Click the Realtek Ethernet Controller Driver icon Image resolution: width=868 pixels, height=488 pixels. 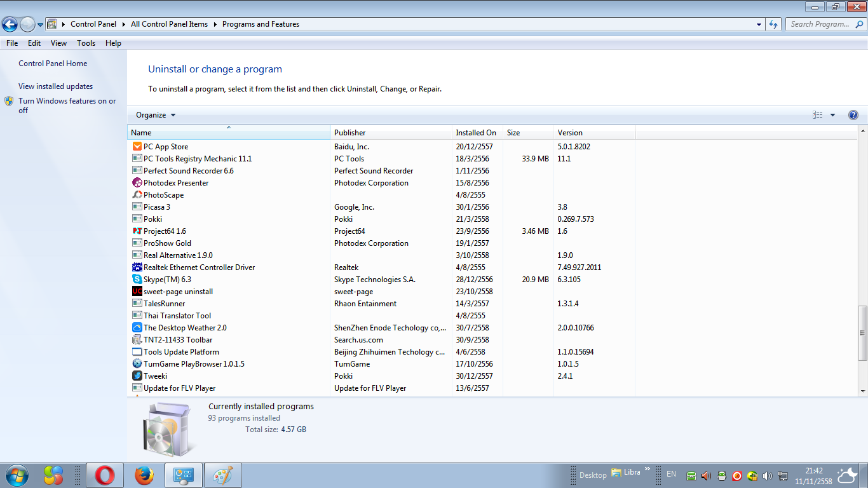click(137, 268)
